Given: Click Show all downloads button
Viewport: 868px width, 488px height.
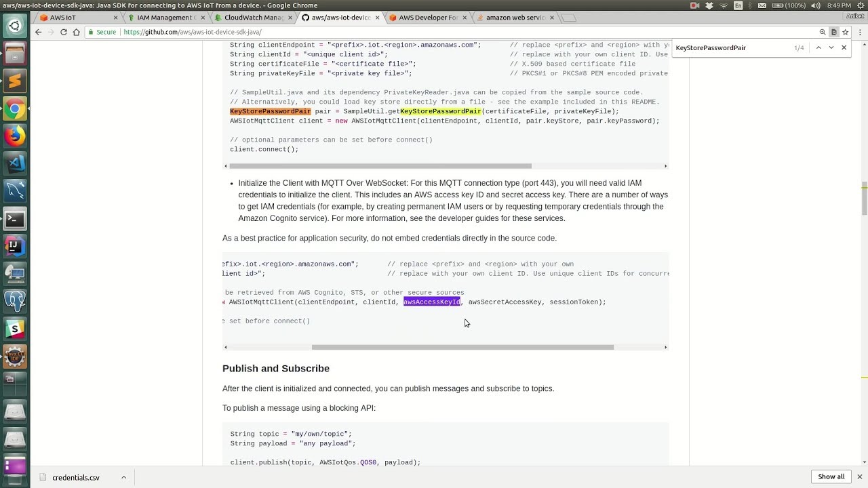Looking at the screenshot, I should pyautogui.click(x=831, y=476).
